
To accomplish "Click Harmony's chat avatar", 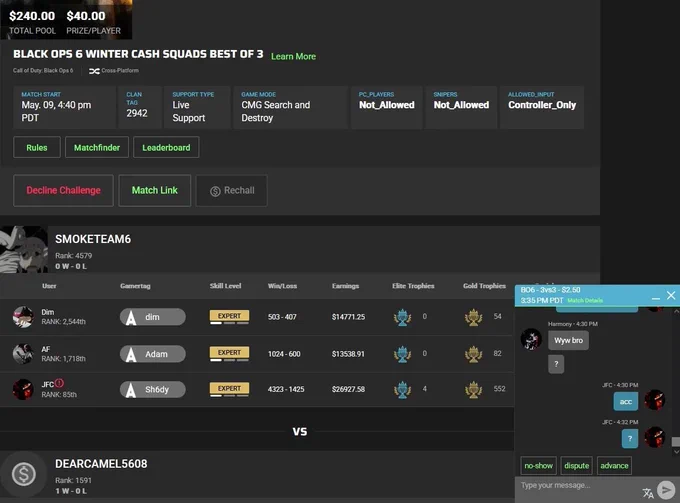I will pyautogui.click(x=531, y=339).
